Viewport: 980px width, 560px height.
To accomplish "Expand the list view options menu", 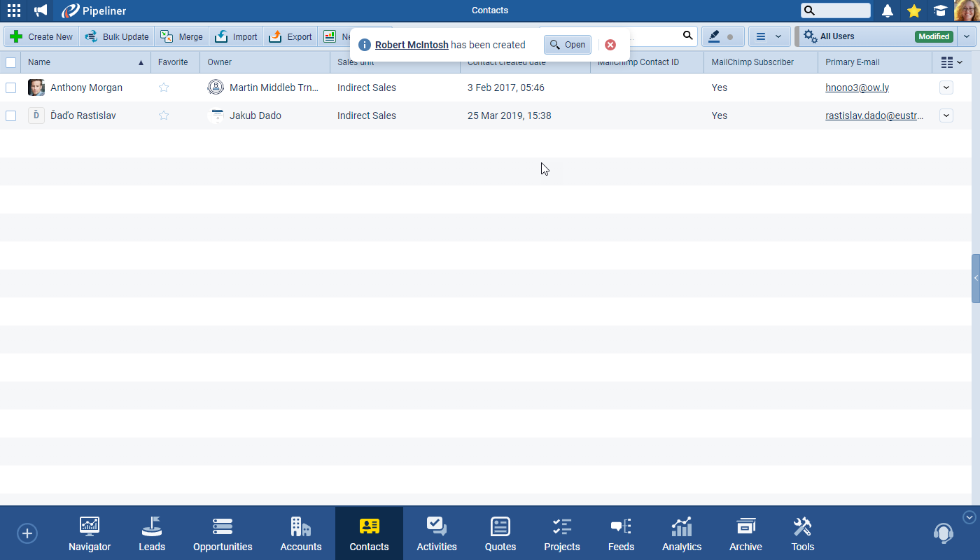I will coord(769,36).
